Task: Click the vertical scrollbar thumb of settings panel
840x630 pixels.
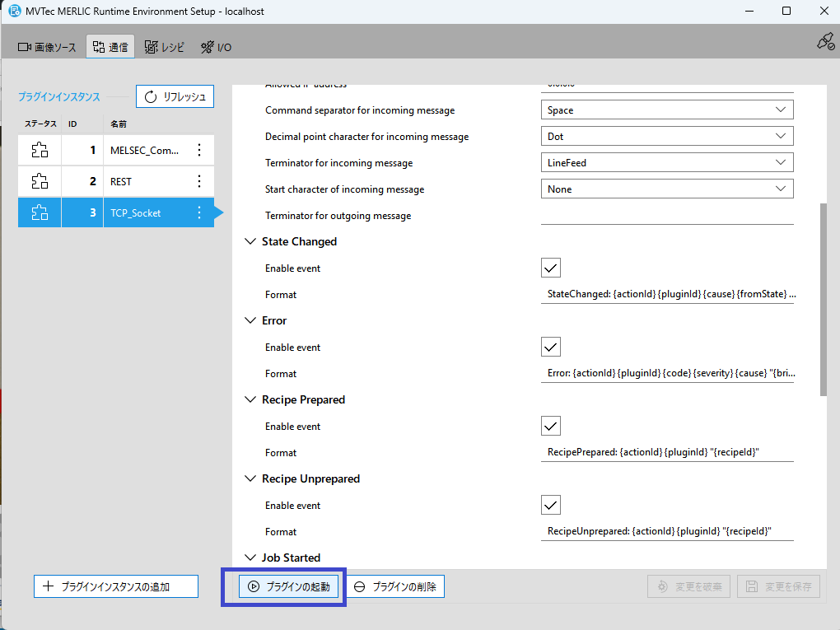Action: tap(824, 300)
